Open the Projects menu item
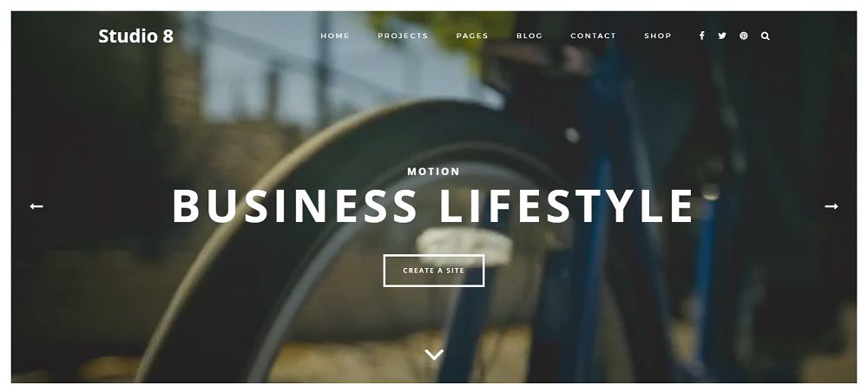 tap(403, 36)
